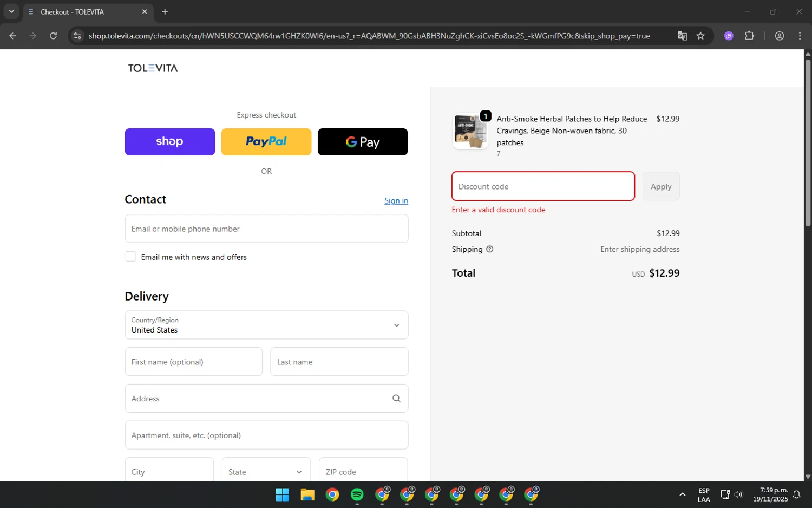Apply the discount code
This screenshot has height=508, width=812.
661,186
